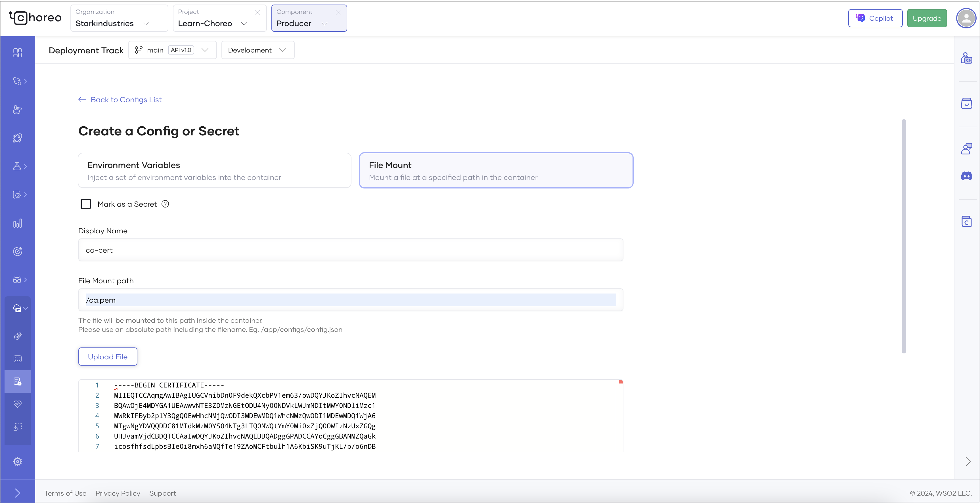Click the Upload File button

tap(108, 357)
